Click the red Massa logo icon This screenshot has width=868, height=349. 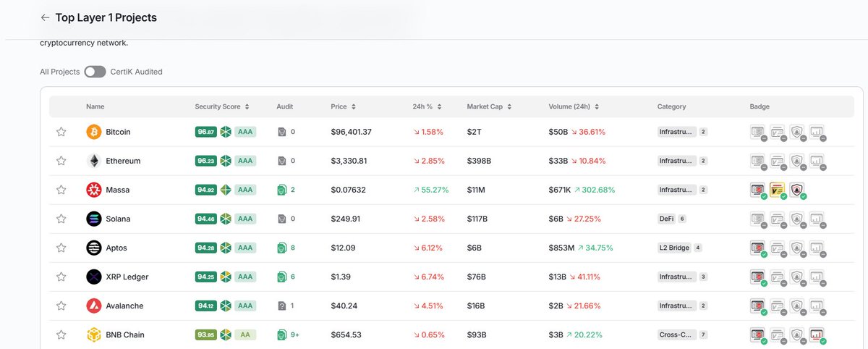tap(93, 190)
